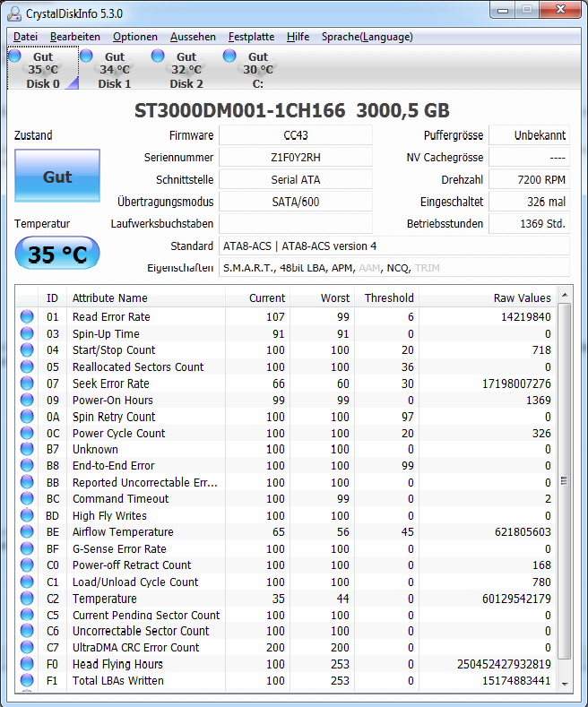Click status orb for Uncorrectable Sector Count
Viewport: 588px width, 707px height.
pyautogui.click(x=27, y=631)
